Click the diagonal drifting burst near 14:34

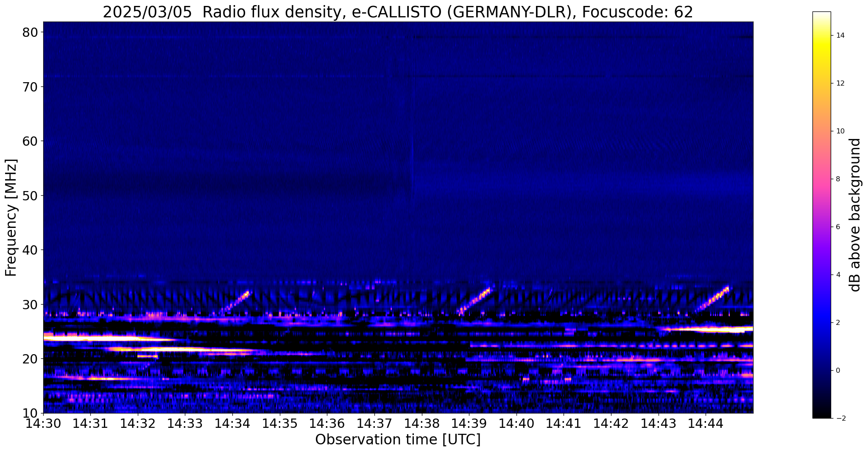(x=236, y=302)
